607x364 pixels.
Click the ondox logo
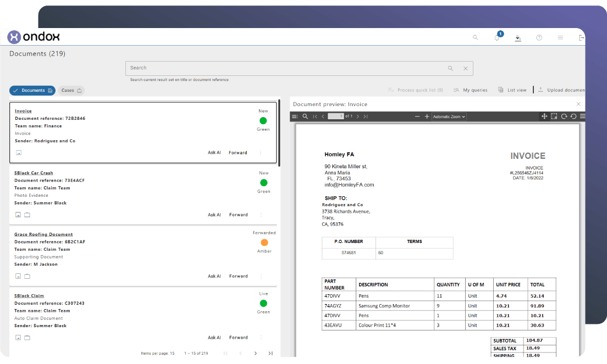coord(34,37)
